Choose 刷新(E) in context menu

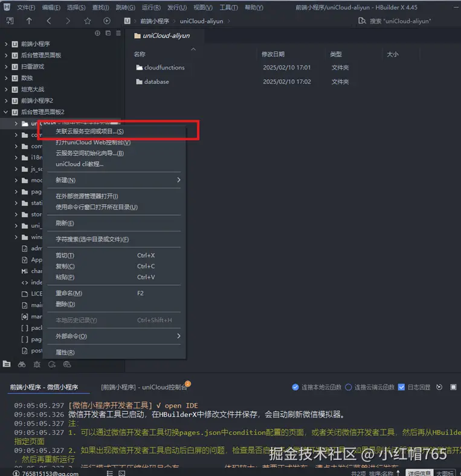[x=114, y=223]
